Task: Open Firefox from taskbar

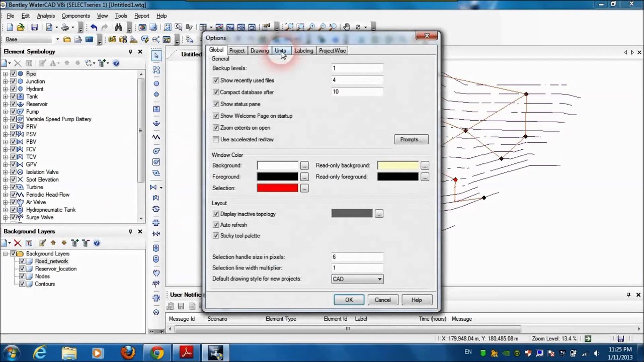Action: [128, 352]
